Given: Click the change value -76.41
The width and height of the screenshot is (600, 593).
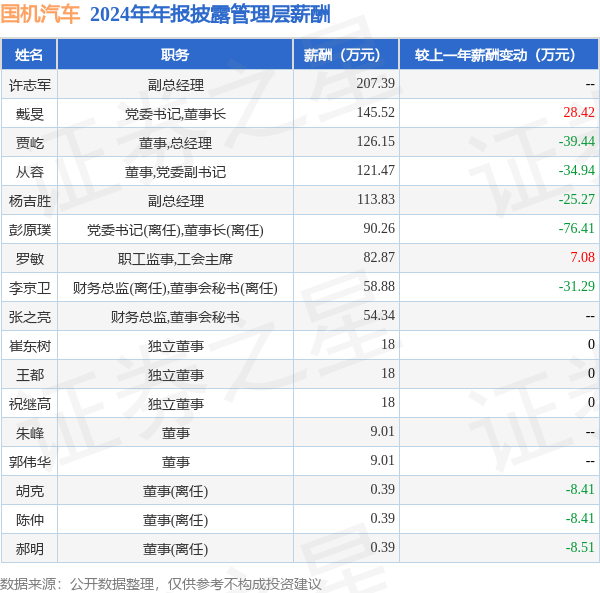Looking at the screenshot, I should tap(576, 228).
